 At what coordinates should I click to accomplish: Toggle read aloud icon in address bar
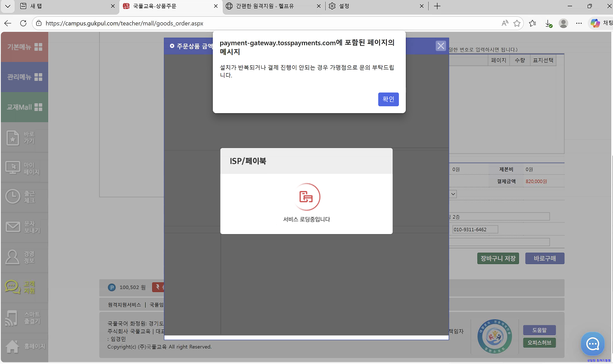[x=505, y=23]
